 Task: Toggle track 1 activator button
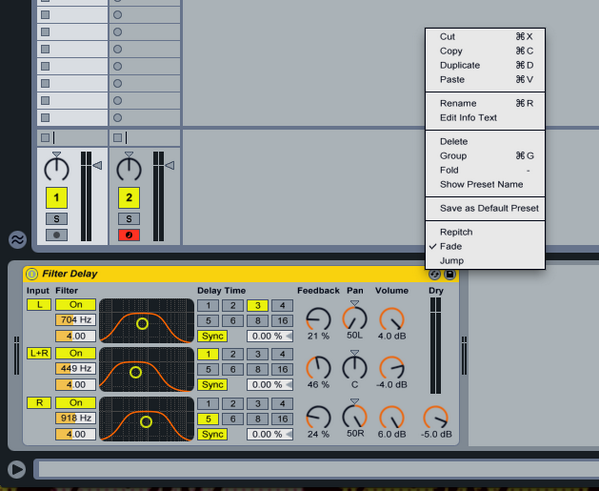[57, 198]
